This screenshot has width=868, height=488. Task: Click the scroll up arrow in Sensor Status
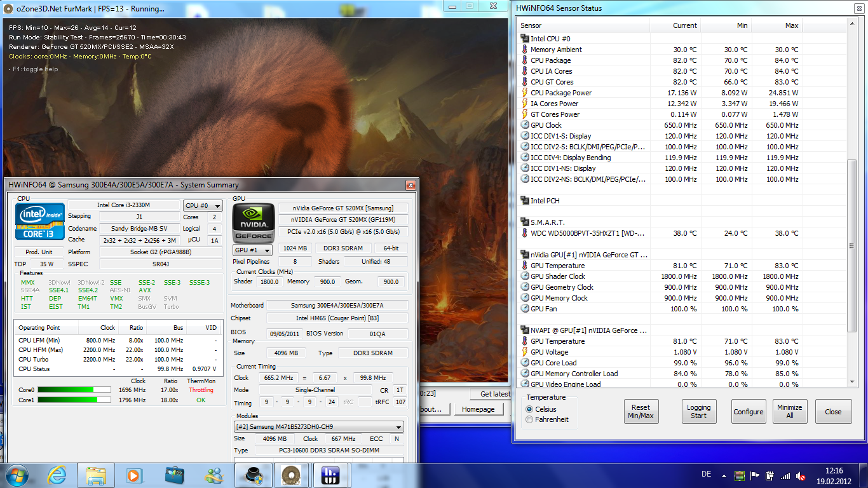click(x=852, y=24)
